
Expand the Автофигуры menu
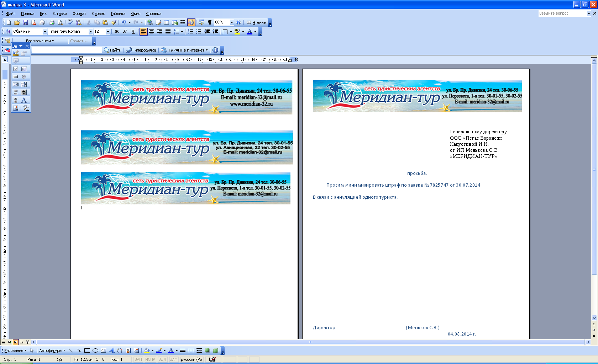tap(52, 350)
